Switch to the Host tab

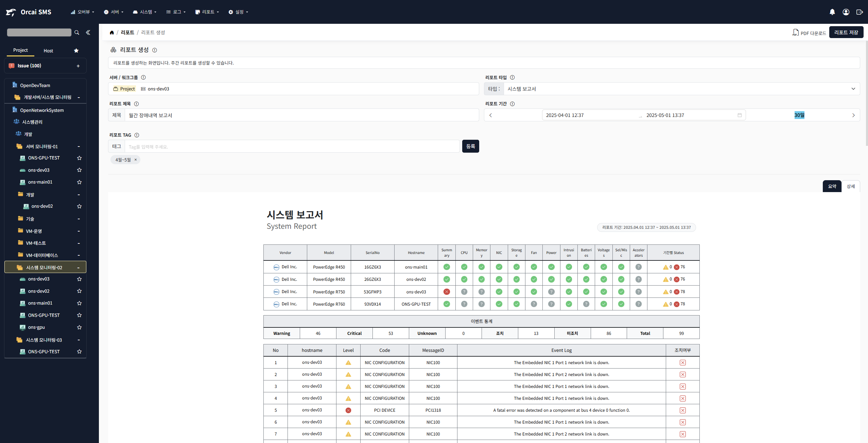pyautogui.click(x=48, y=51)
